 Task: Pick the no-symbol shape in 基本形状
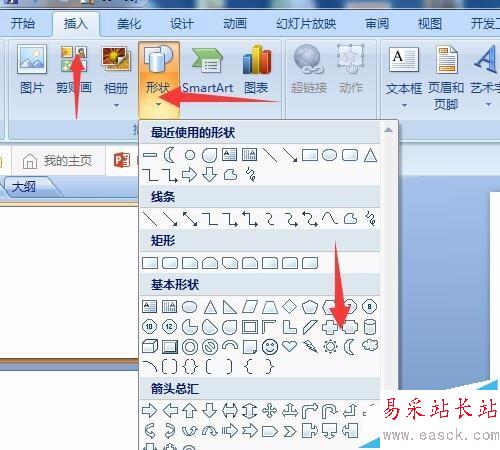click(210, 347)
